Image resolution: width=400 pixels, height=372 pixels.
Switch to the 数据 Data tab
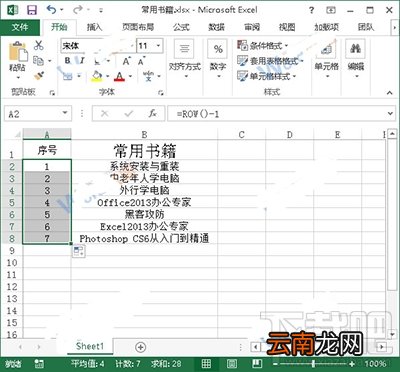tap(216, 27)
